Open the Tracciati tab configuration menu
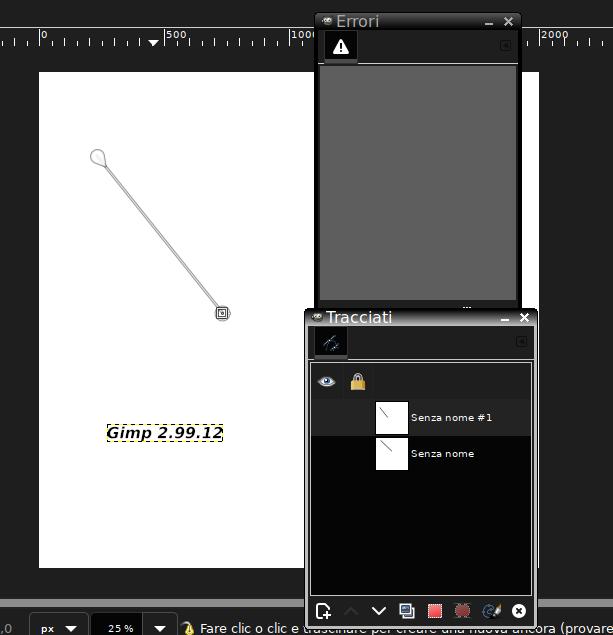 click(521, 341)
